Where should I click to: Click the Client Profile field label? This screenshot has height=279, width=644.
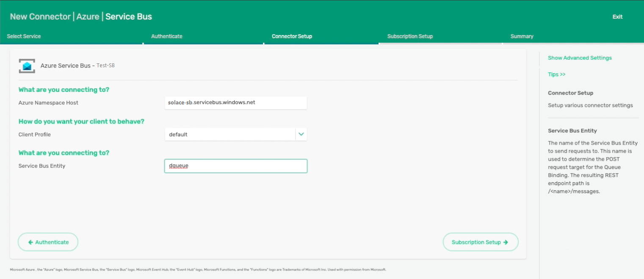pyautogui.click(x=35, y=134)
